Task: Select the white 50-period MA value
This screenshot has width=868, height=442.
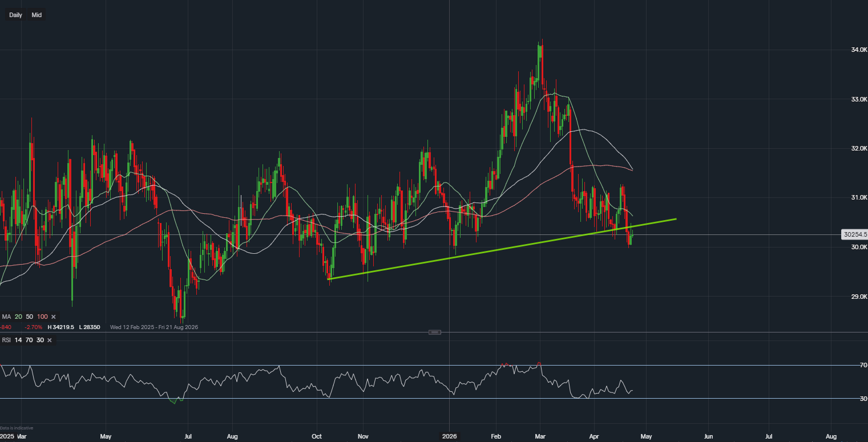Action: pyautogui.click(x=30, y=317)
